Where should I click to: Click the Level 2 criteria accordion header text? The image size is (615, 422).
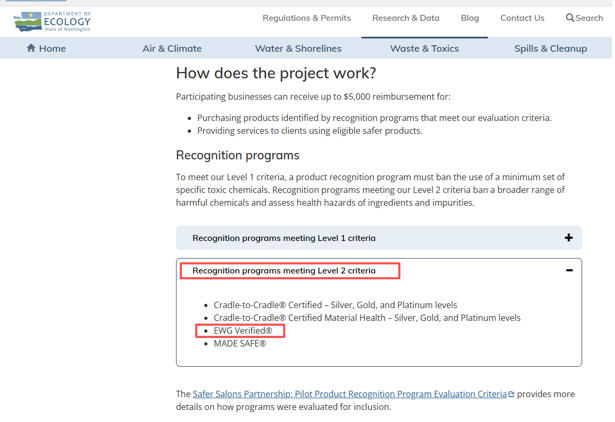click(284, 271)
